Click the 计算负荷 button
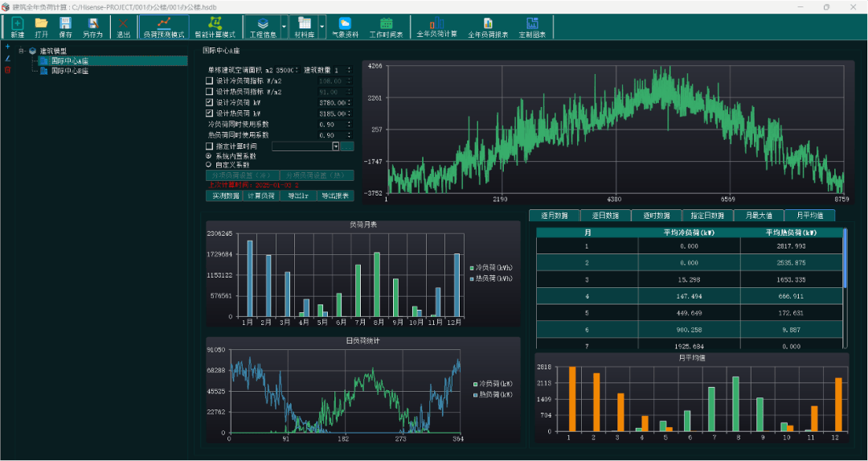The image size is (868, 461). [x=260, y=196]
